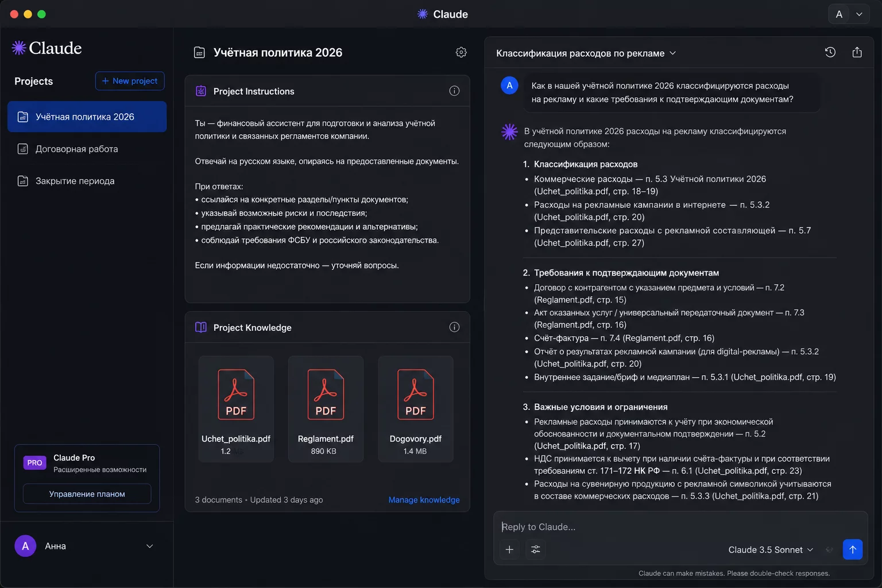Click the Управление планом button
Viewport: 882px width, 588px height.
click(87, 494)
